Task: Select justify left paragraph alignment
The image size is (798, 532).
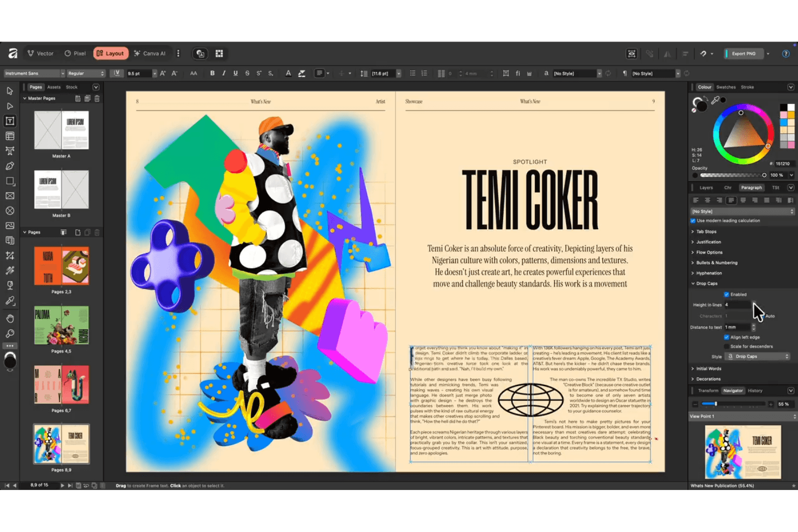Action: (x=731, y=201)
